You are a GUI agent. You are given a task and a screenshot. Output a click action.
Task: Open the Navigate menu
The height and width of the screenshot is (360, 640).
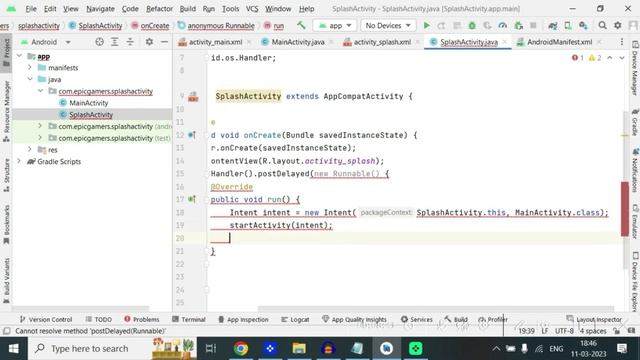[x=100, y=9]
